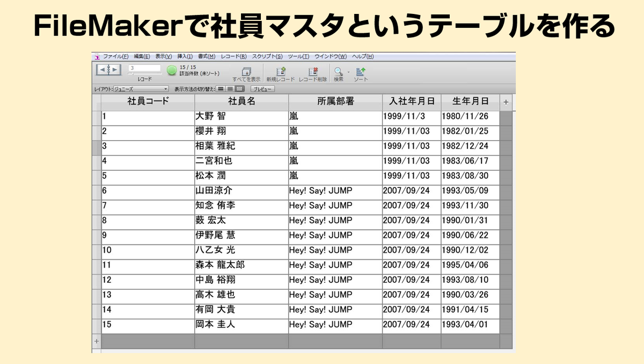Image resolution: width=644 pixels, height=364 pixels.
Task: Open the レコード(R) menu
Action: point(233,56)
